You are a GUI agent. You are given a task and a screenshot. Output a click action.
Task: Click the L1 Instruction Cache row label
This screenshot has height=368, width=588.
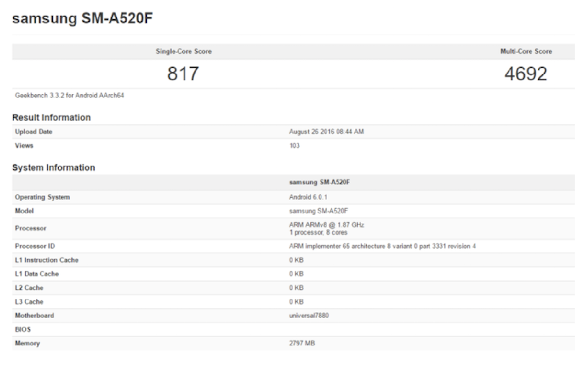tap(46, 260)
